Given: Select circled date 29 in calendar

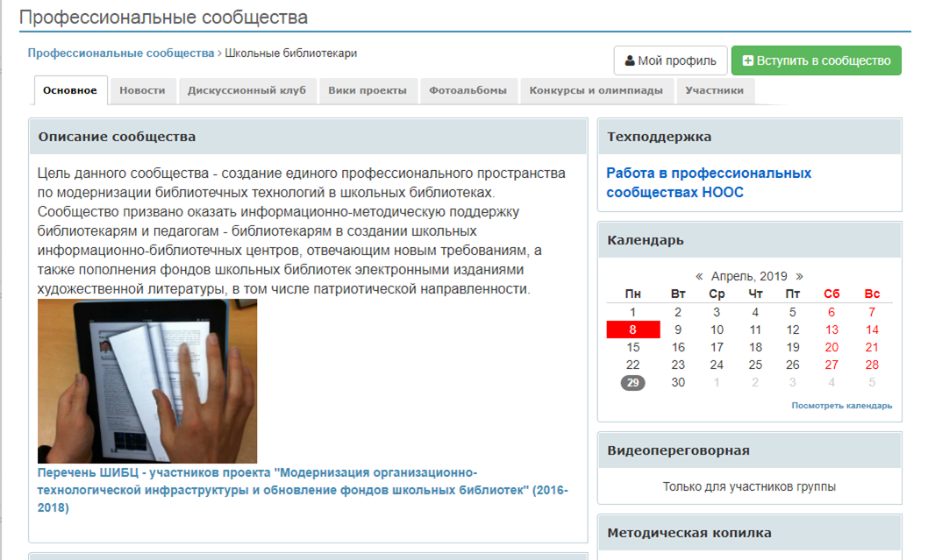Looking at the screenshot, I should click(632, 383).
